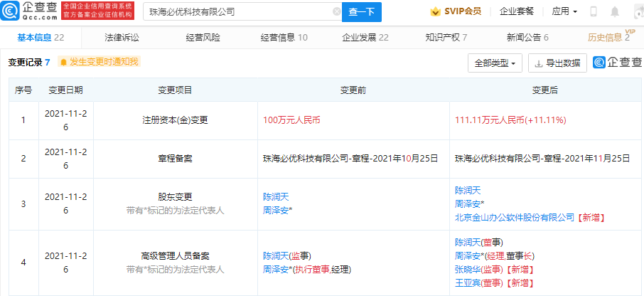Viewport: 644px width, 296px height.
Task: Click the 变更后 column header
Action: [x=545, y=90]
